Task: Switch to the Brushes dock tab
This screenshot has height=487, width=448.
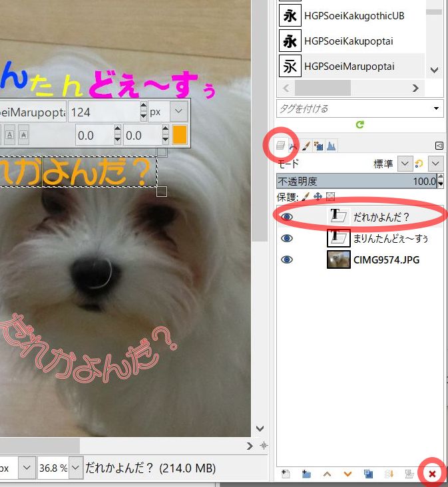Action: tap(306, 146)
